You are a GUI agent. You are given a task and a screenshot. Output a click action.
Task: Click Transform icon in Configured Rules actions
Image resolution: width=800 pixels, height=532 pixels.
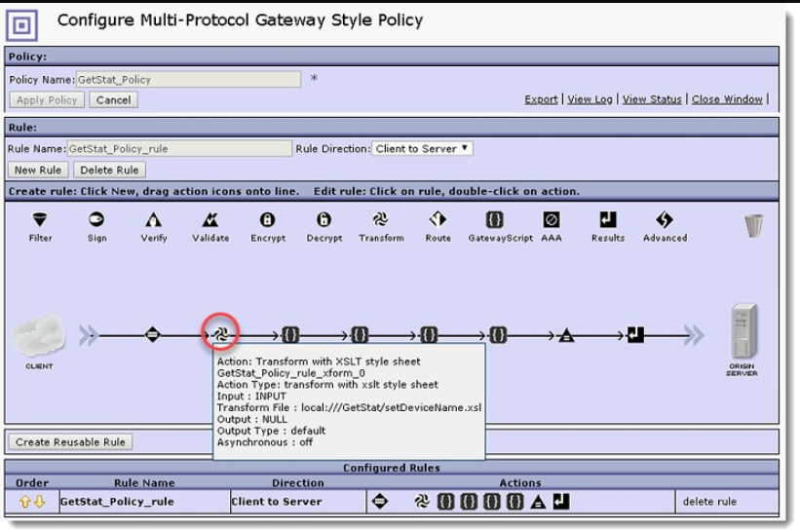click(422, 502)
